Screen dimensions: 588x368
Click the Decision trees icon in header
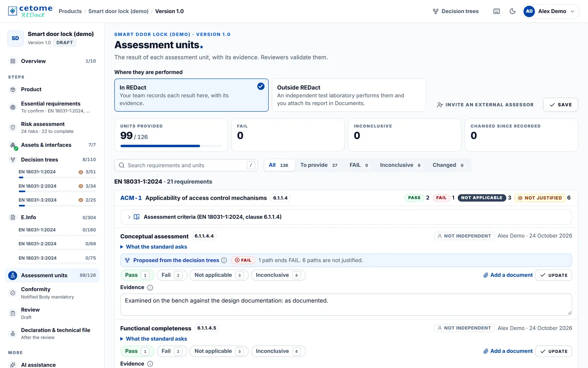[436, 11]
